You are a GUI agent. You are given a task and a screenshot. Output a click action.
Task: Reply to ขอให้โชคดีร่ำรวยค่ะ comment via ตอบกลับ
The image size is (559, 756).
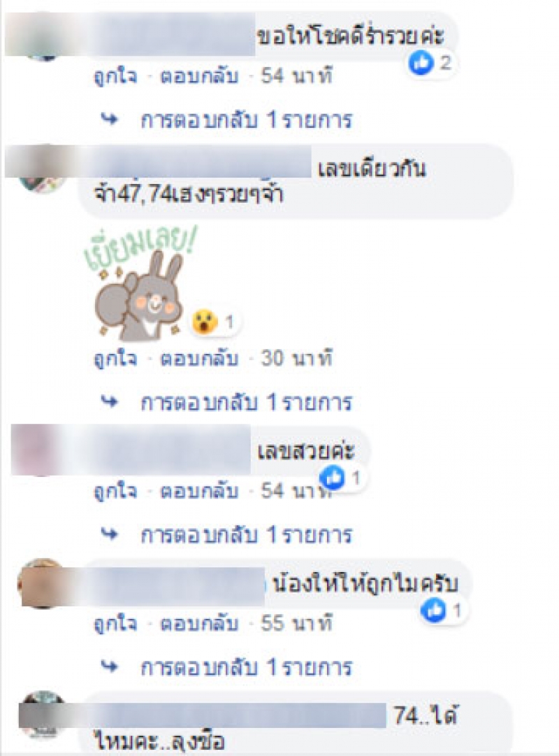(x=199, y=76)
